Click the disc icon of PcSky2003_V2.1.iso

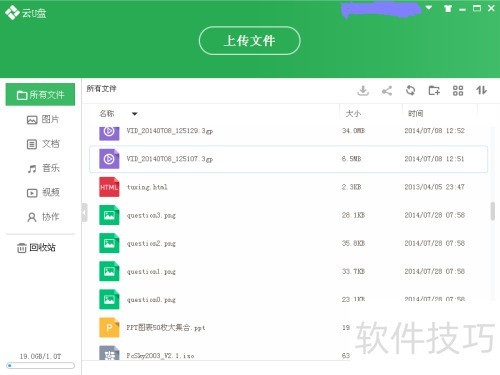point(109,353)
